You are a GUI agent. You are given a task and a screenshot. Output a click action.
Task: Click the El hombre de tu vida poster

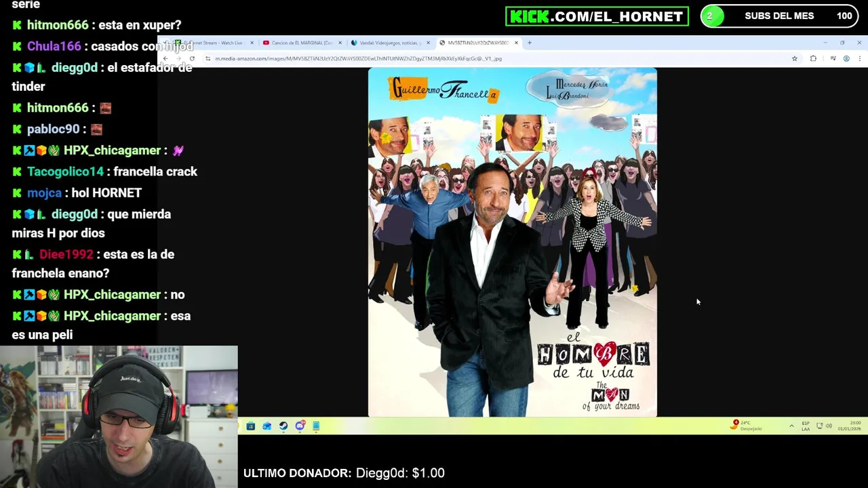[x=513, y=242]
